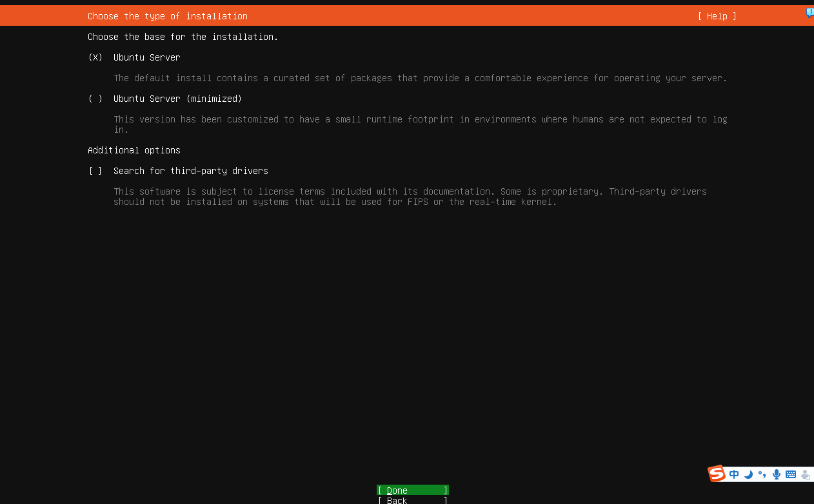The width and height of the screenshot is (814, 504).
Task: Click the 'Search for third-party drivers' label
Action: point(191,171)
